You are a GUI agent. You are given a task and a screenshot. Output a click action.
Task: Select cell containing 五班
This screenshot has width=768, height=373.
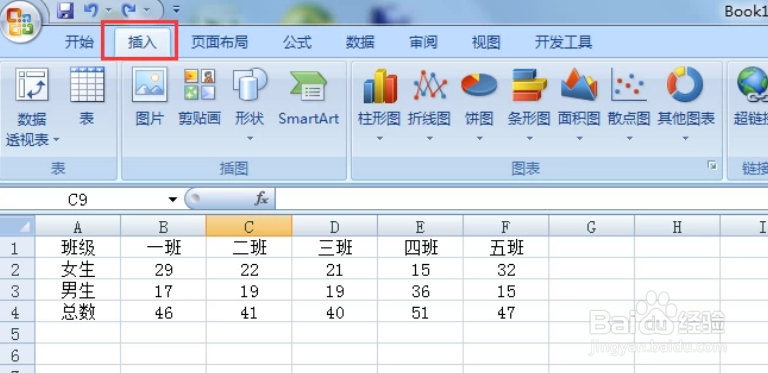tap(506, 248)
